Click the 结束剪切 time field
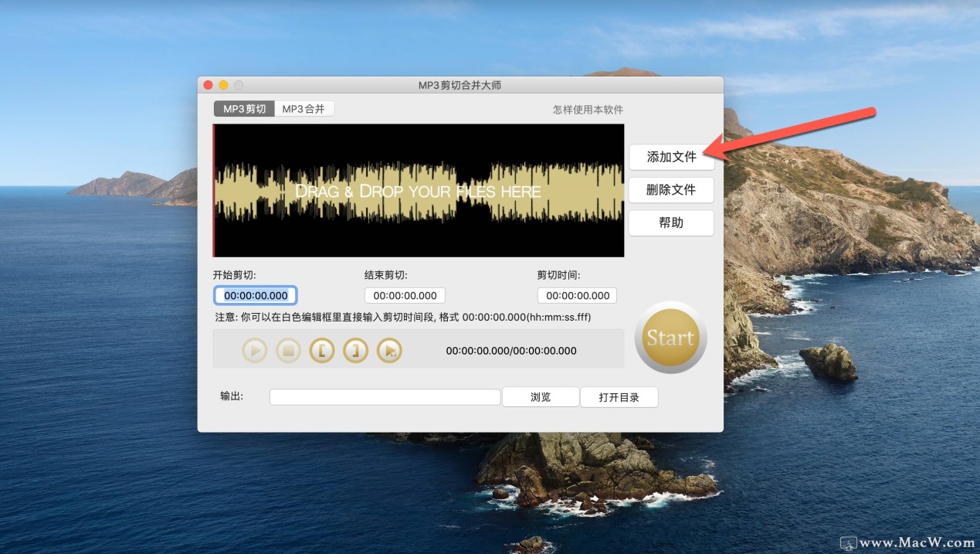This screenshot has width=980, height=554. (x=405, y=295)
